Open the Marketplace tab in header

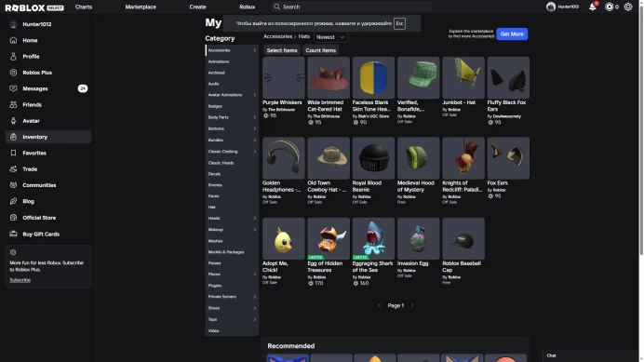pos(141,7)
